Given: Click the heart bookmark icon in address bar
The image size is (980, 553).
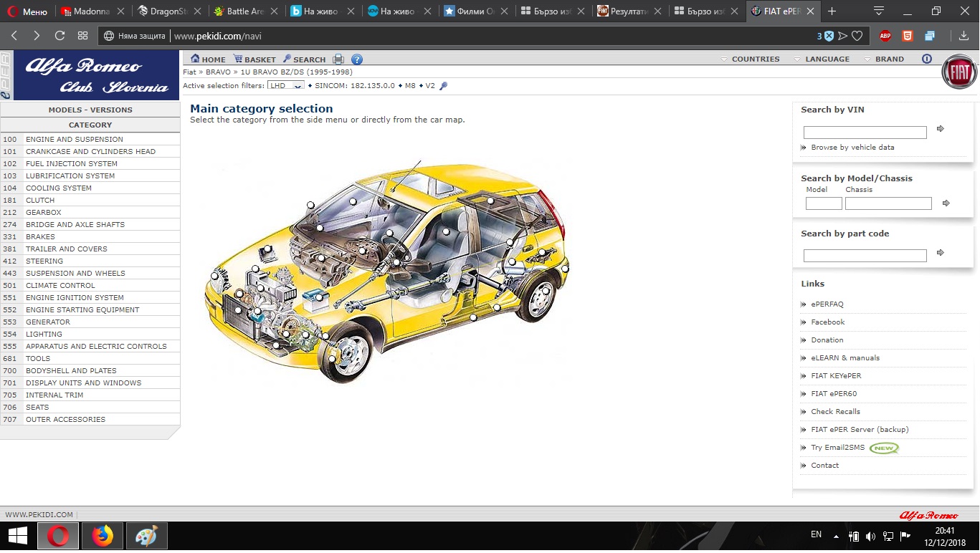Looking at the screenshot, I should [857, 36].
